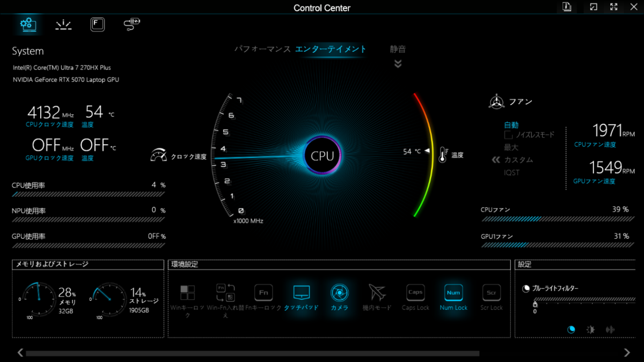Open custom fan chevrons beside カスタム

[496, 160]
